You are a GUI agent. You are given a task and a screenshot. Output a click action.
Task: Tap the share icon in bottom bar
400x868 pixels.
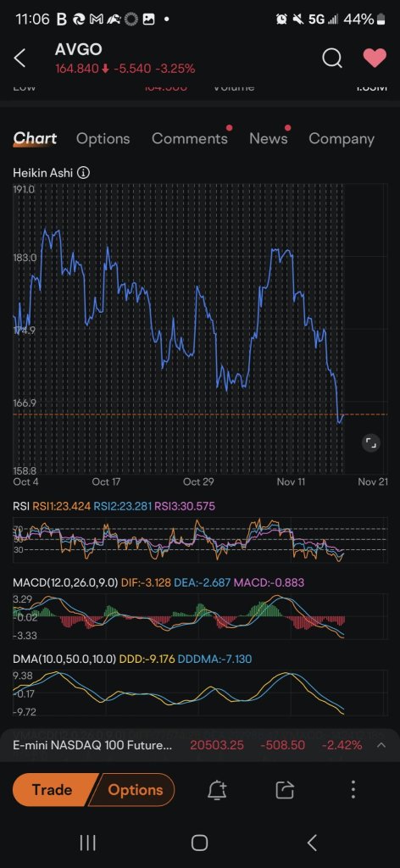pos(285,790)
